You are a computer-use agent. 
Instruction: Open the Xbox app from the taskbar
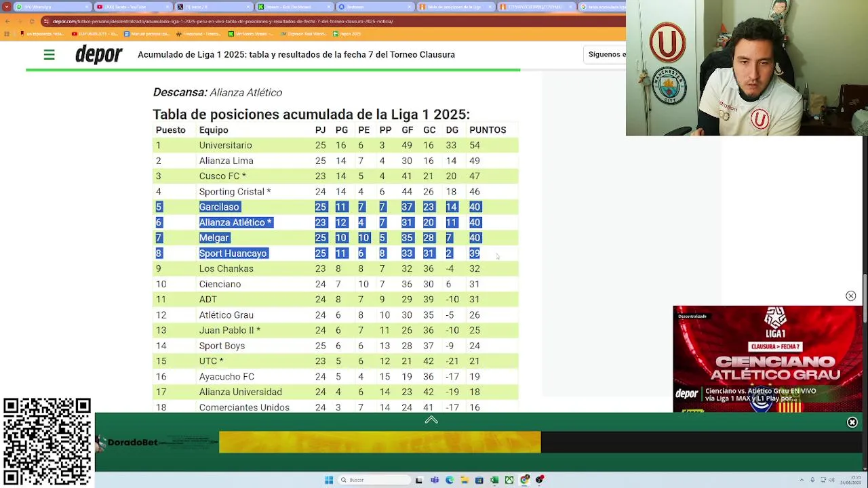point(509,480)
